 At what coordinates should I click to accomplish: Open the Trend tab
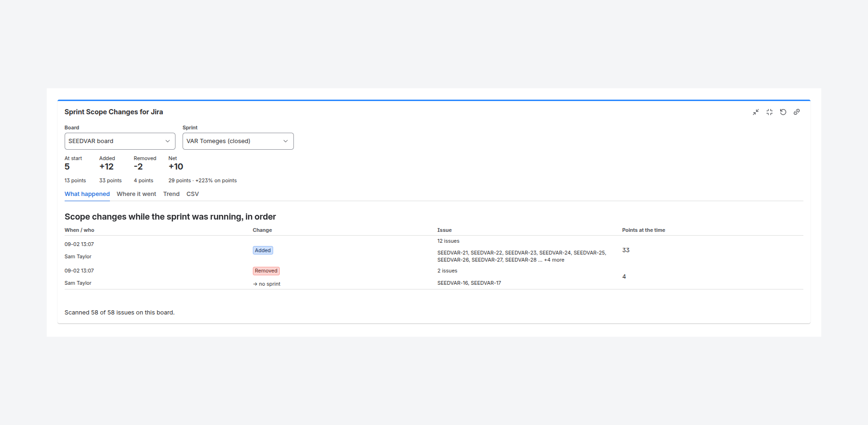click(171, 194)
